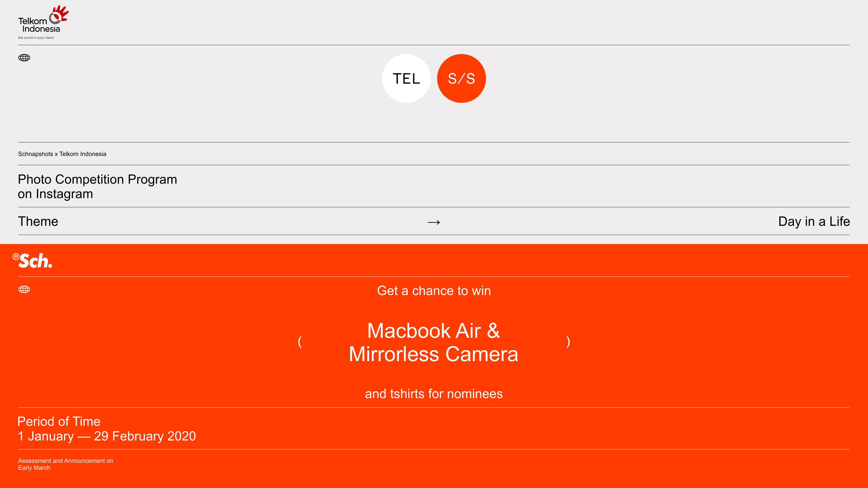Click the right arrow beside Theme

(434, 222)
